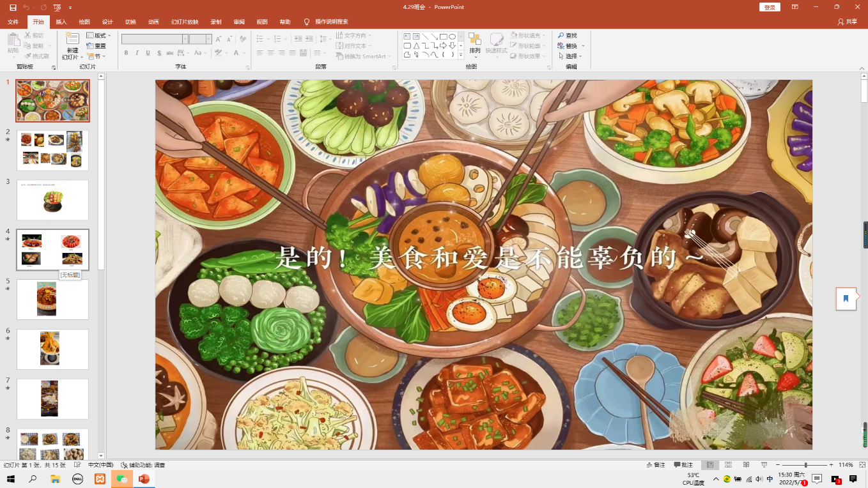Viewport: 868px width, 488px height.
Task: Open the 文件 menu
Action: (13, 22)
